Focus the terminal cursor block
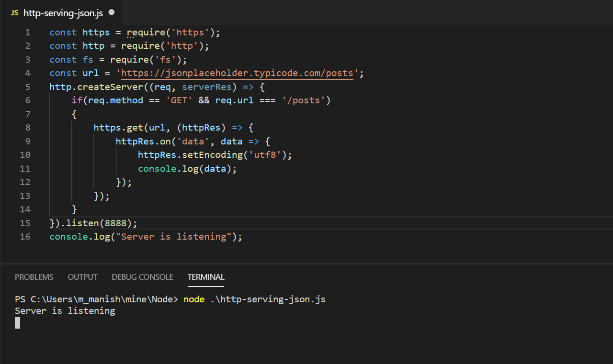 [x=18, y=323]
